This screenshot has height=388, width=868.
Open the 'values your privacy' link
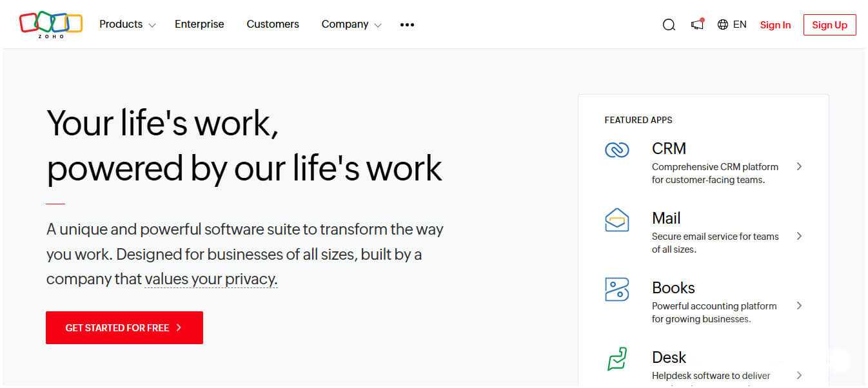pyautogui.click(x=211, y=279)
